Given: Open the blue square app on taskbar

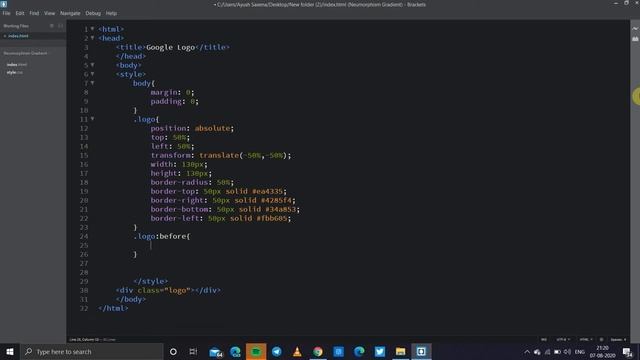Looking at the screenshot, I should coord(338,351).
